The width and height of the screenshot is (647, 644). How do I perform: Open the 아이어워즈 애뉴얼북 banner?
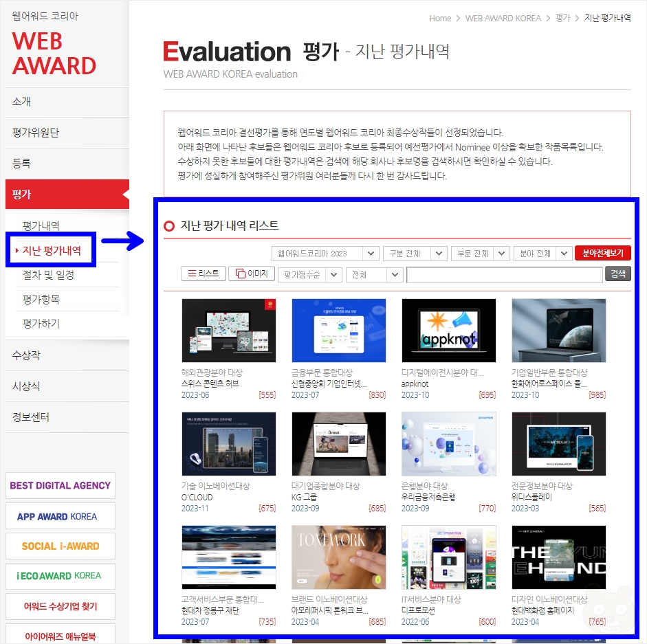(61, 635)
